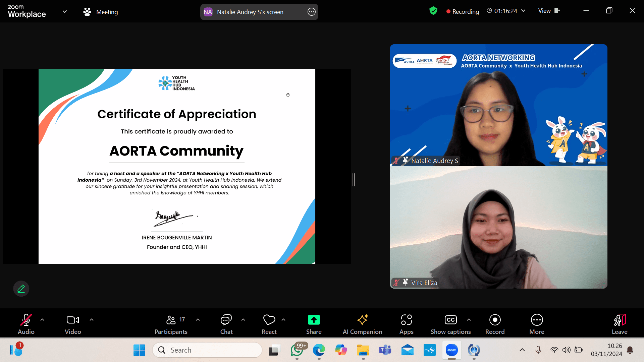
Task: Start recording with the Record button
Action: pos(495,324)
